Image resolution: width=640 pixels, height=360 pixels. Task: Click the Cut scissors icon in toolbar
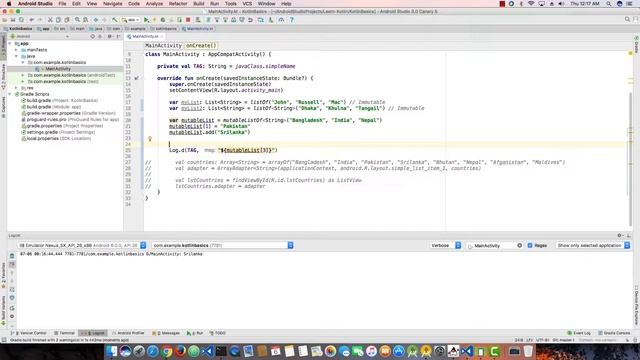(x=50, y=20)
